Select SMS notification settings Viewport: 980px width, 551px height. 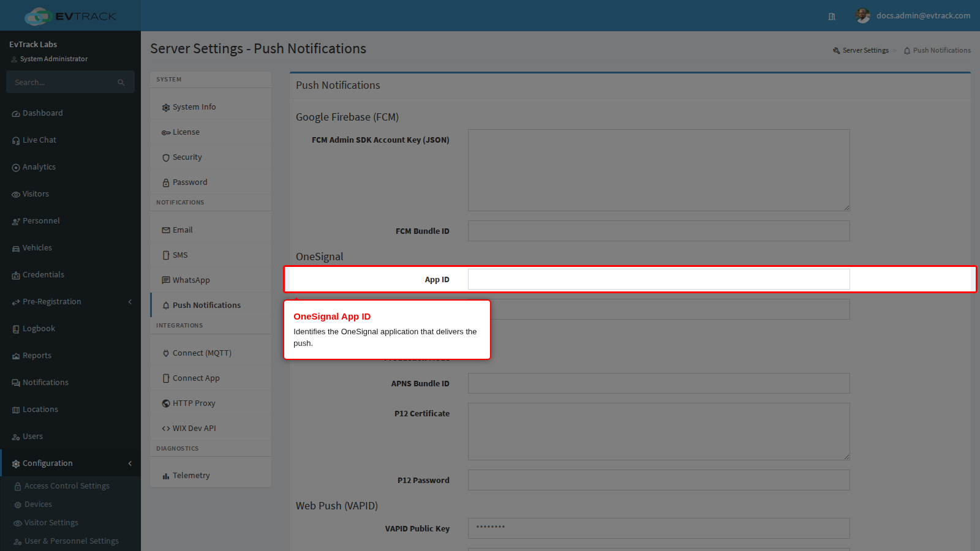point(211,255)
